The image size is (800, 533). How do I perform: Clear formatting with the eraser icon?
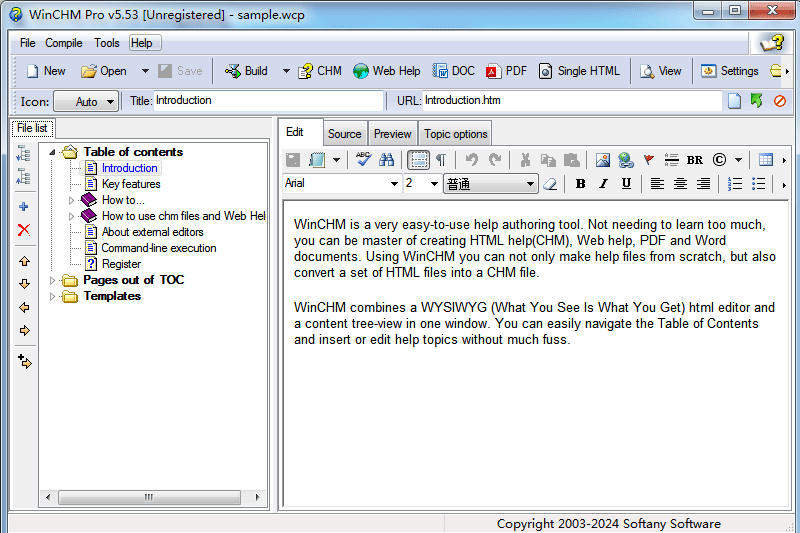[x=550, y=184]
